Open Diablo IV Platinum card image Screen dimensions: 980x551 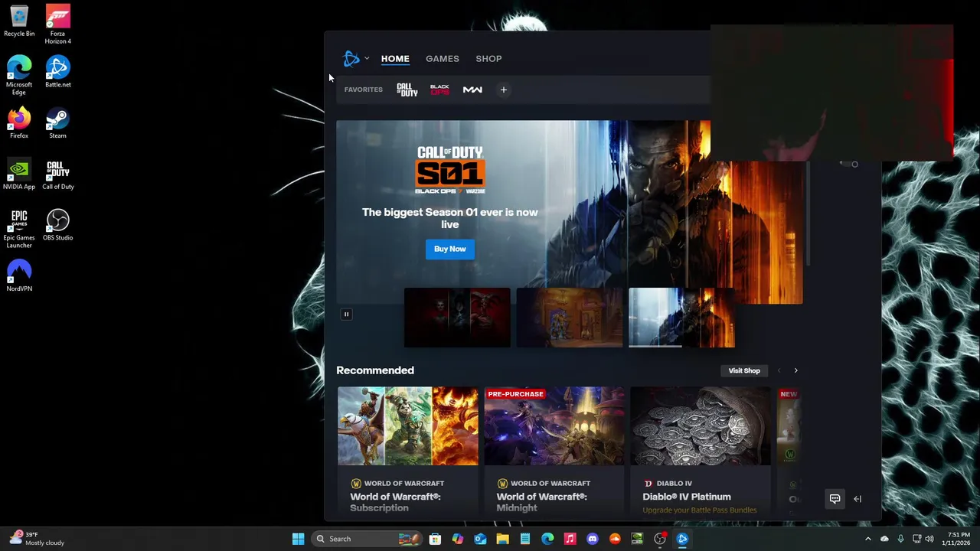click(701, 426)
